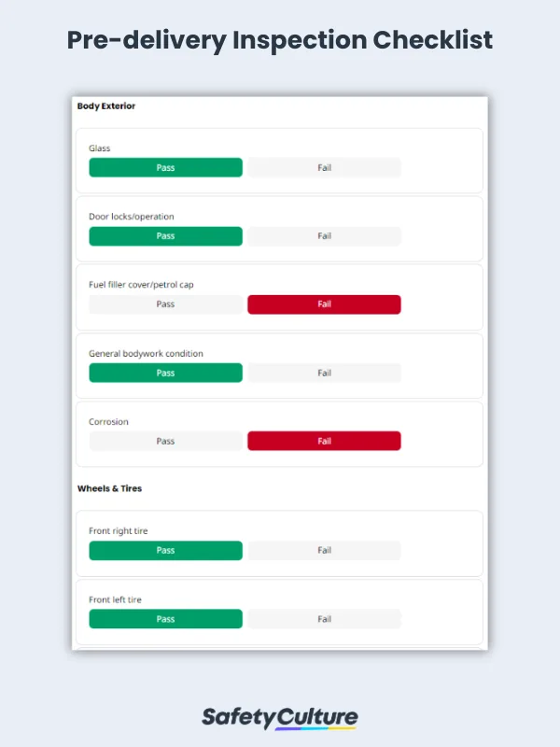Select Fail for Front left tire
Image resolution: width=560 pixels, height=747 pixels.
(324, 618)
